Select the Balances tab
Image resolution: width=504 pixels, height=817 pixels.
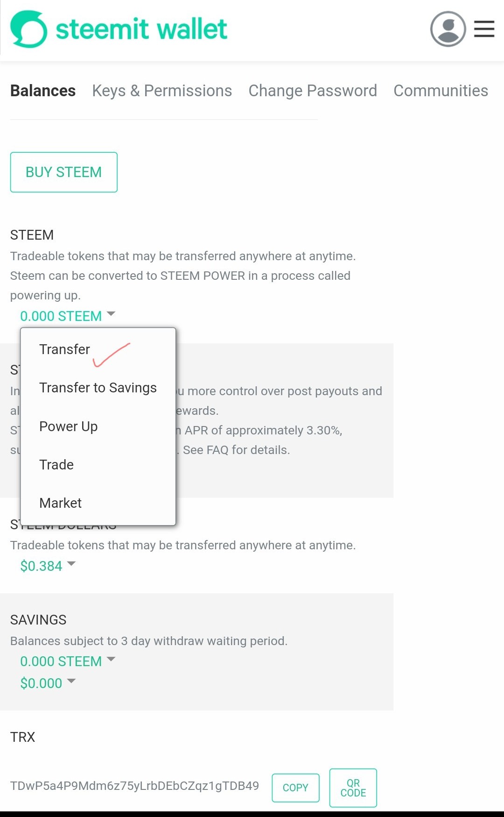click(43, 91)
